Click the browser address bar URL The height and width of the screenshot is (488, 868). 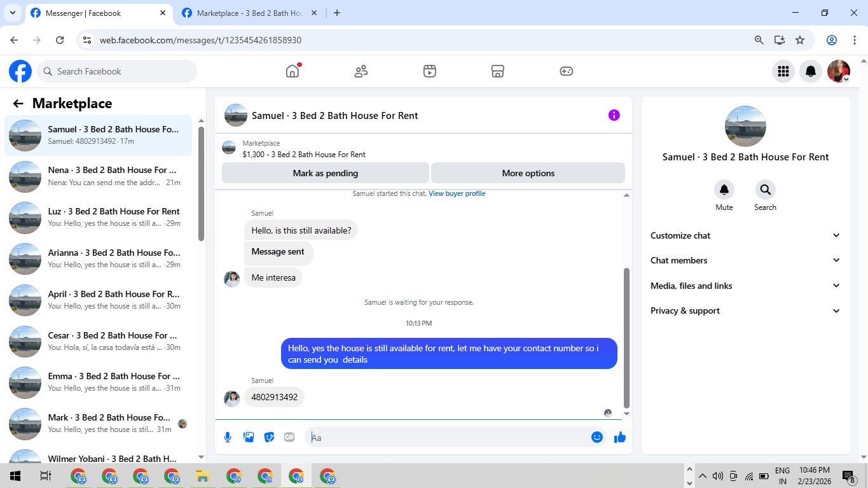[x=200, y=40]
